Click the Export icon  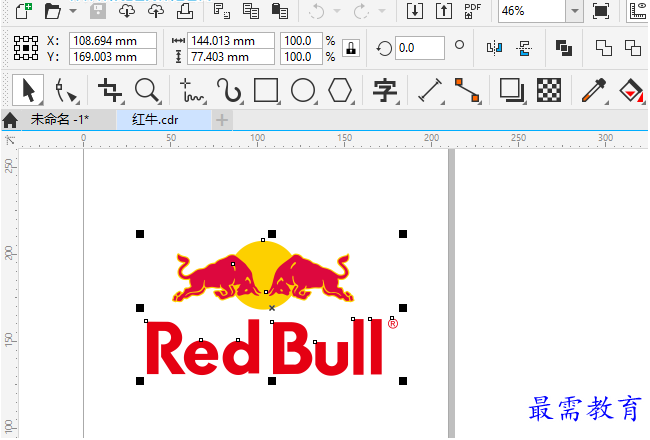pyautogui.click(x=444, y=11)
